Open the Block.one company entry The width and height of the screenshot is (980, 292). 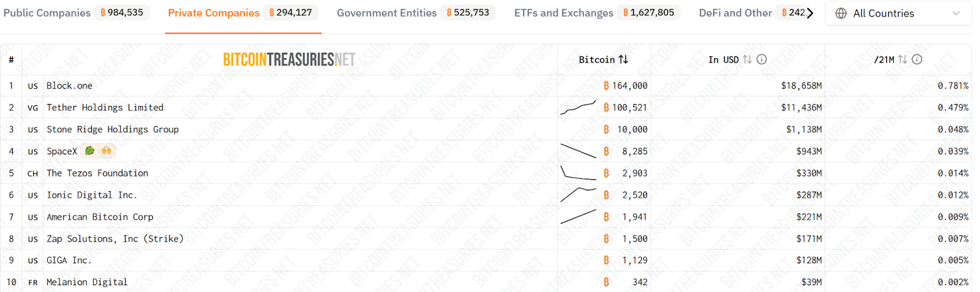click(x=69, y=86)
